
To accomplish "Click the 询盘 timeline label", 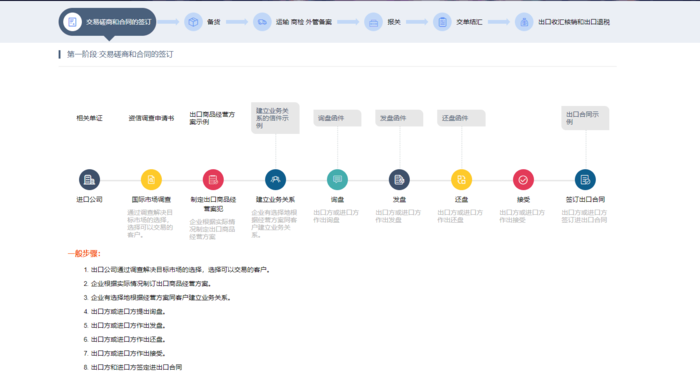I will [338, 199].
